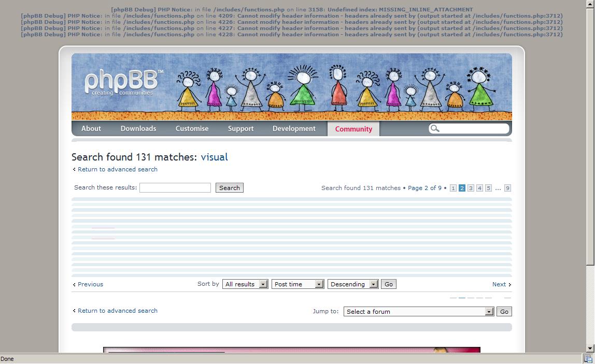This screenshot has height=364, width=595.
Task: Click the visual keyword link in the heading
Action: click(x=215, y=157)
